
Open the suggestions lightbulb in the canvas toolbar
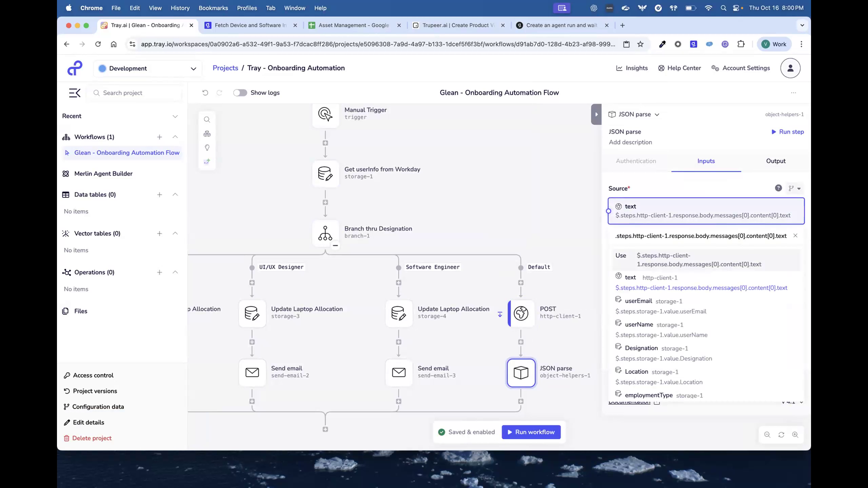[x=207, y=147]
